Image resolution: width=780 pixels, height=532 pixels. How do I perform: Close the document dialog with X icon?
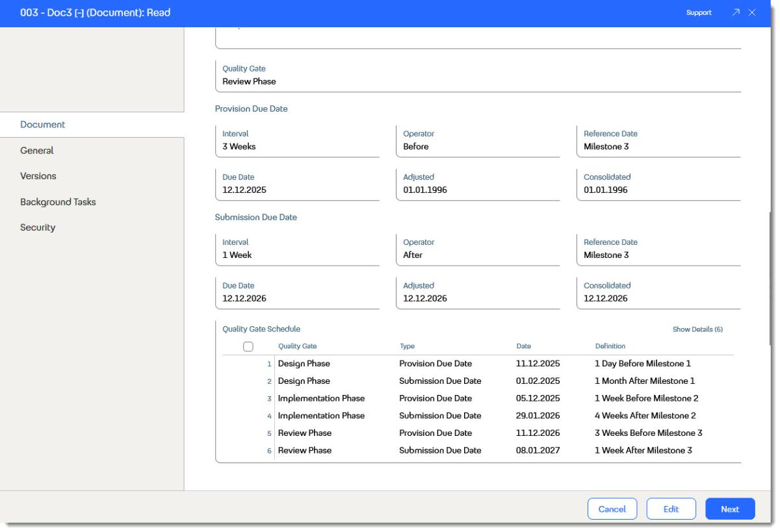[x=752, y=13]
